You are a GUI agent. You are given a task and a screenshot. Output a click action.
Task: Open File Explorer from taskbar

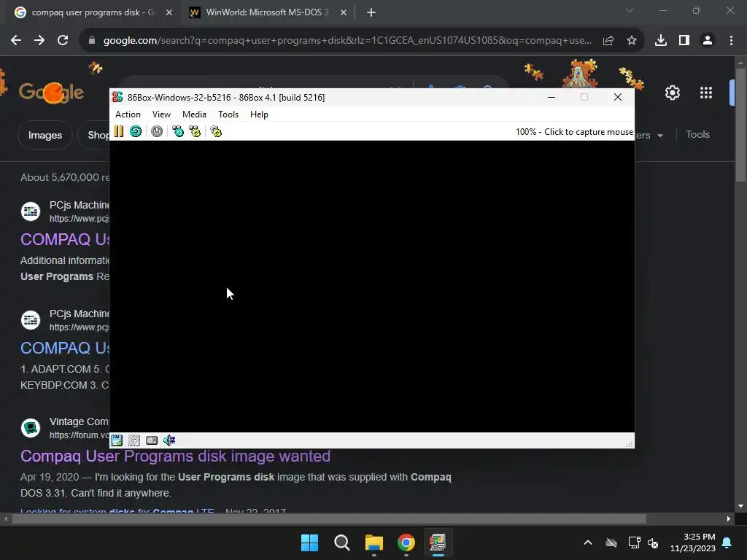(x=374, y=542)
